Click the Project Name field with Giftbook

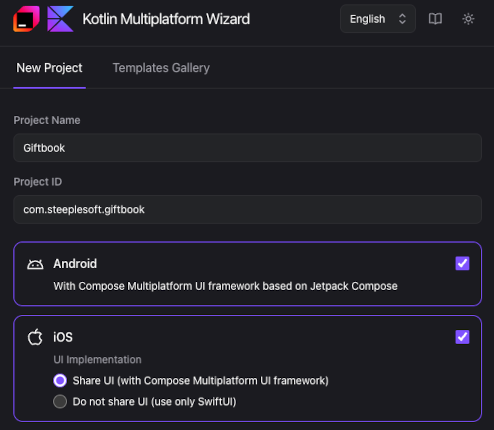tap(247, 148)
